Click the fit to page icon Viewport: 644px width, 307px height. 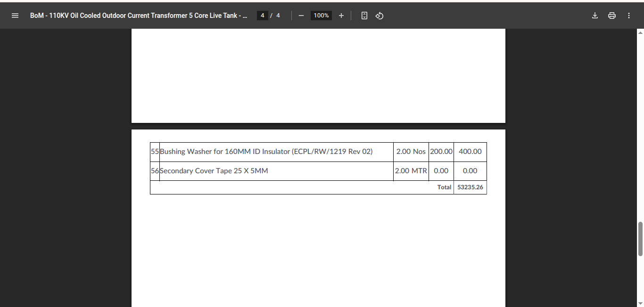[x=364, y=16]
